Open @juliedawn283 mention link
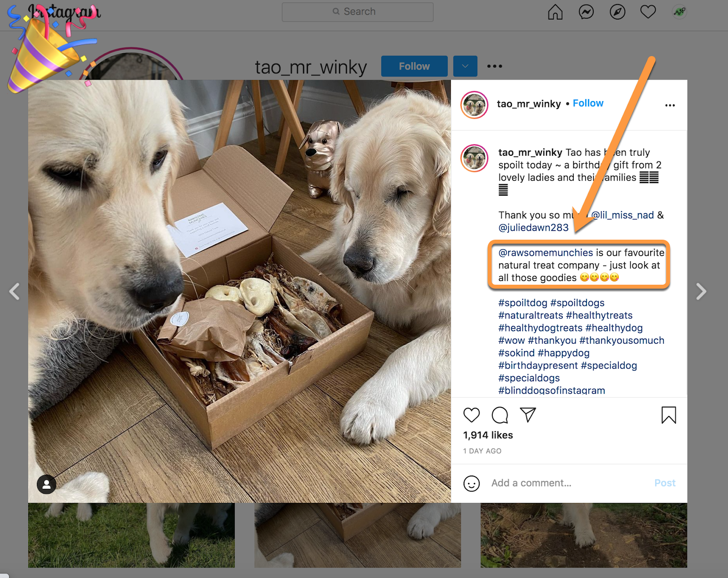 click(x=533, y=228)
